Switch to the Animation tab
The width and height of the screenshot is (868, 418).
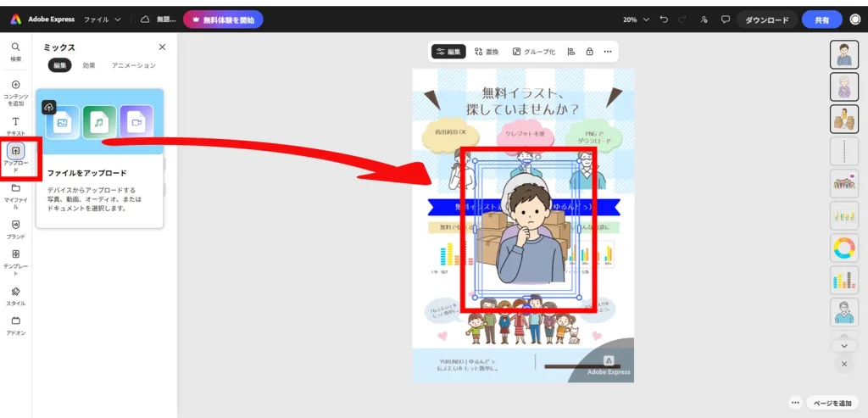pos(134,65)
